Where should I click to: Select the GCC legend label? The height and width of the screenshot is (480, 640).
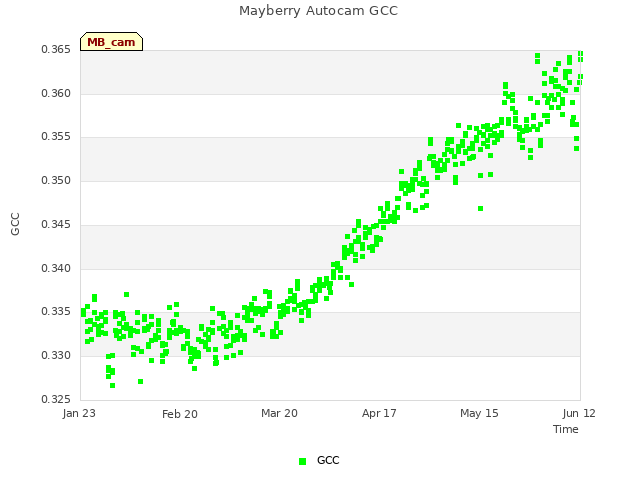(328, 460)
